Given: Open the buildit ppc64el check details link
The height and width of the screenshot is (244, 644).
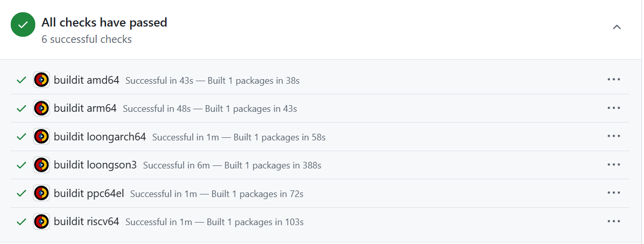Looking at the screenshot, I should tap(89, 193).
